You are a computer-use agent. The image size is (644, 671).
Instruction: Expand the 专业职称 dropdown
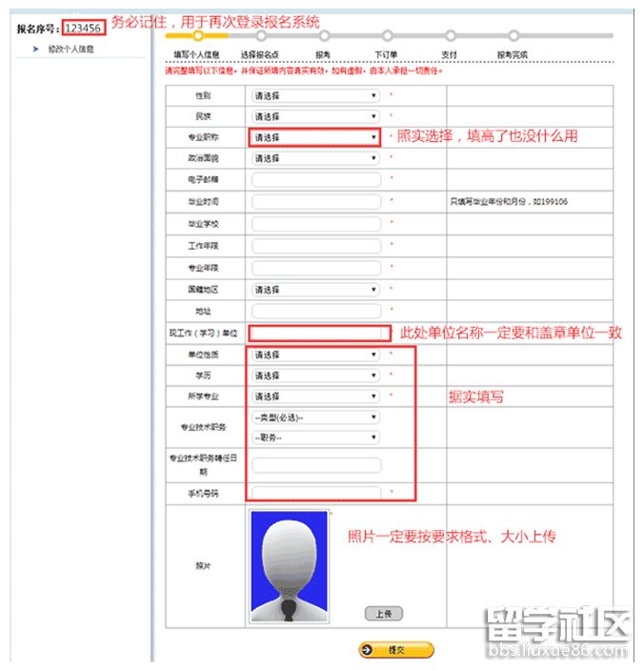(315, 137)
